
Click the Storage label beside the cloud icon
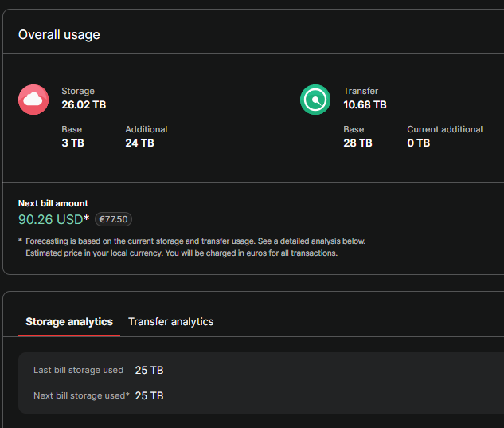(x=78, y=91)
